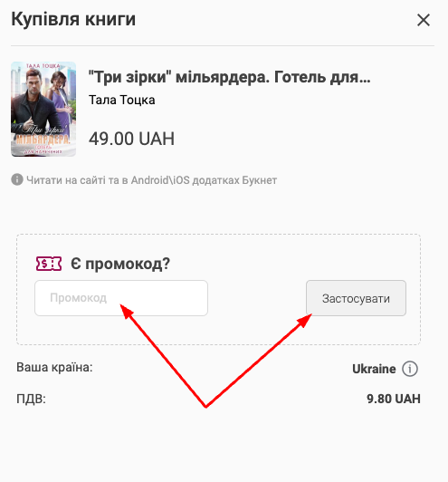The width and height of the screenshot is (448, 482).
Task: Open country info circle icon near Ukraine
Action: pyautogui.click(x=410, y=369)
